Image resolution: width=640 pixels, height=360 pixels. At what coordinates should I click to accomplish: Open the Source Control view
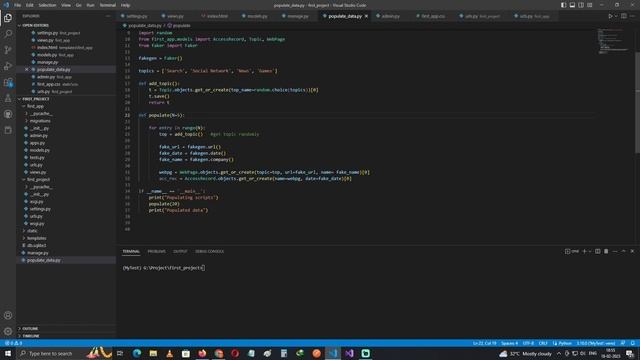point(8,50)
